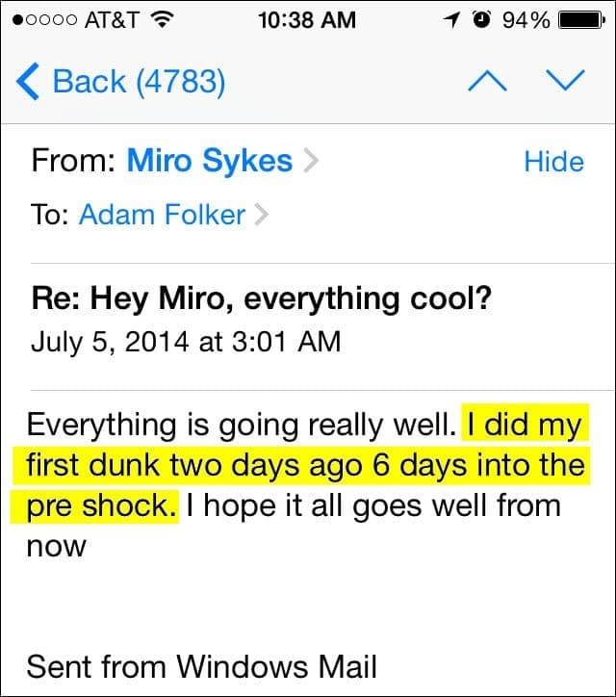Go to next message with down arrow
This screenshot has height=697, width=616.
(x=564, y=82)
